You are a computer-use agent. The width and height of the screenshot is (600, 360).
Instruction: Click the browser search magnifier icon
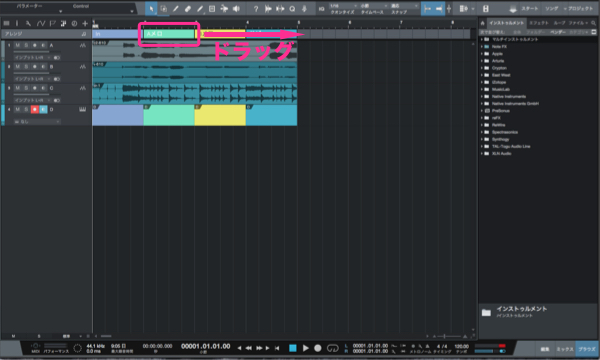[x=593, y=23]
